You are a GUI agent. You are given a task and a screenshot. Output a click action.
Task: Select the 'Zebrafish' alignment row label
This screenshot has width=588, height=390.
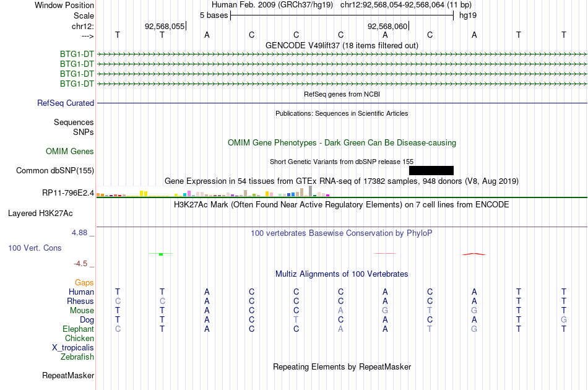click(x=77, y=357)
